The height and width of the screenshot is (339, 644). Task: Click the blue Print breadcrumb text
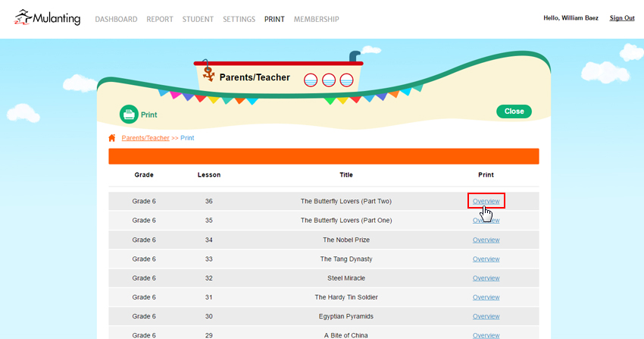(187, 138)
